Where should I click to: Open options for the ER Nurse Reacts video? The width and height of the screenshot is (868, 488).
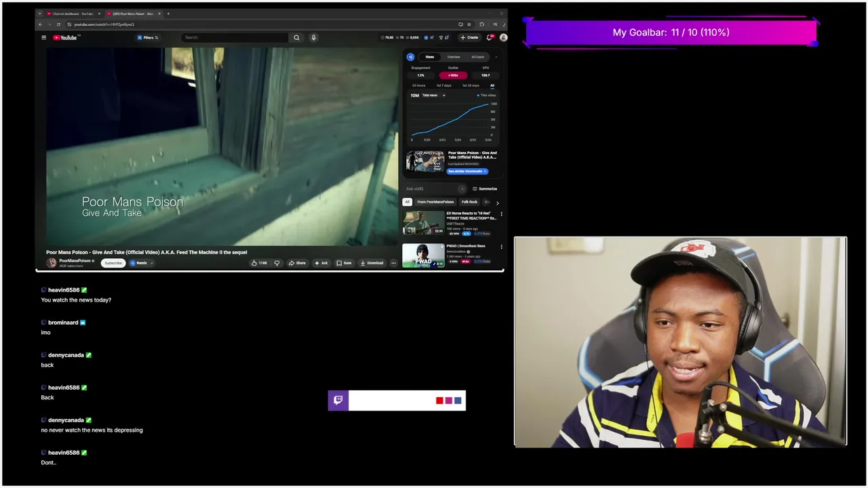point(501,214)
